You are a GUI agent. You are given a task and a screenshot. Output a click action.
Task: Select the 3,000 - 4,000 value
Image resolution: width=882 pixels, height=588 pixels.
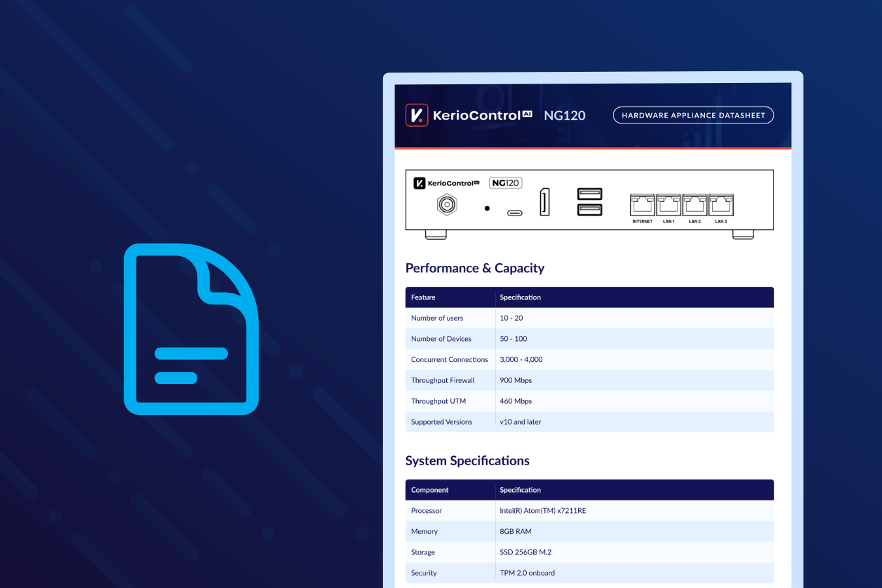coord(521,360)
